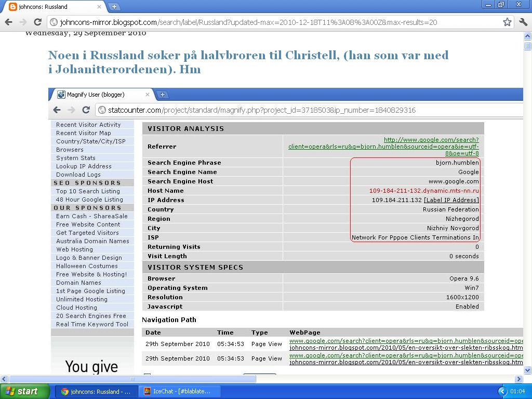Click the Australia Domain Names link
This screenshot has width=532, height=399.
[x=92, y=241]
